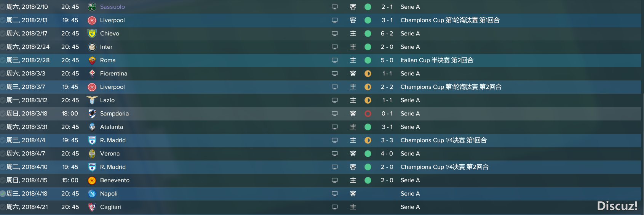Screen dimensions: 644x215
Task: Click the green win indicator for Atalanta match
Action: tap(368, 127)
